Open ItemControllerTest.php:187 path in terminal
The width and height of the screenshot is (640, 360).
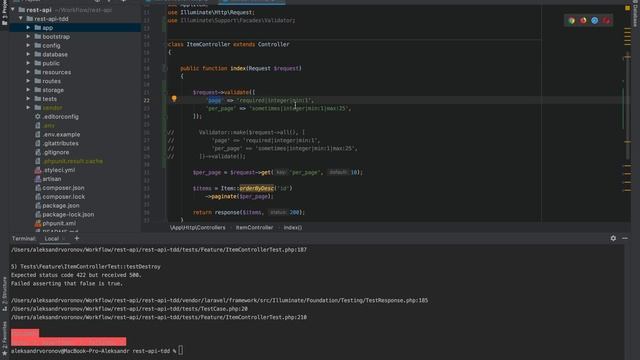159,250
